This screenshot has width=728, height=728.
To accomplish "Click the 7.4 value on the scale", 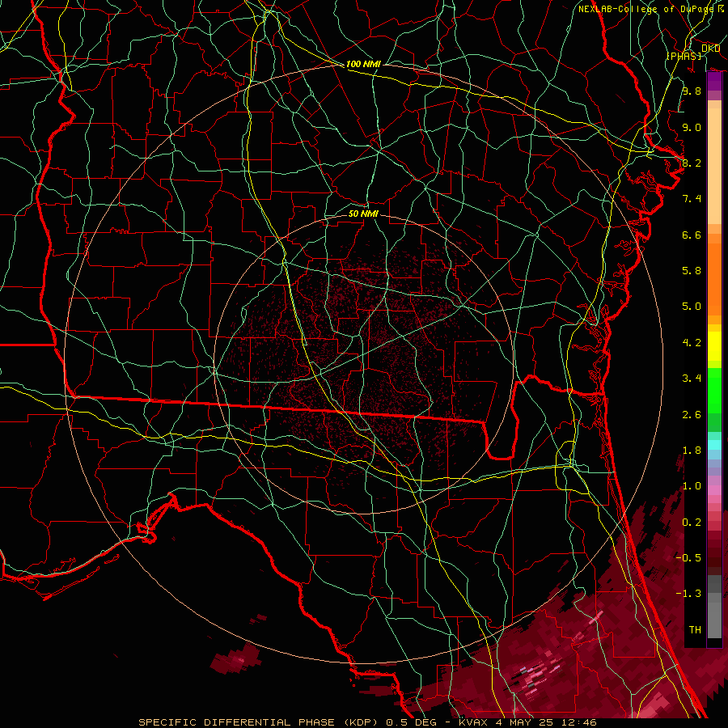I will 692,199.
